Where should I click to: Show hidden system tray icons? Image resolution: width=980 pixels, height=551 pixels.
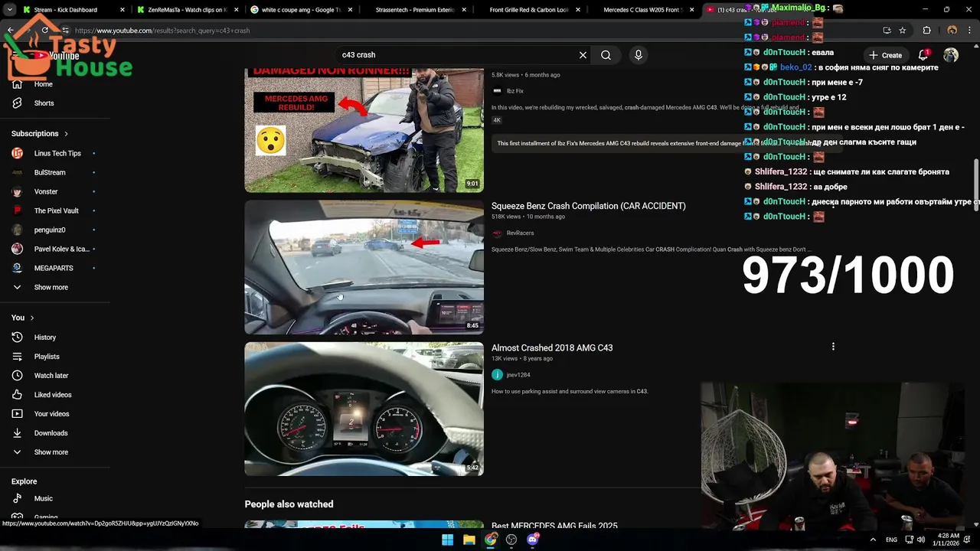[873, 540]
